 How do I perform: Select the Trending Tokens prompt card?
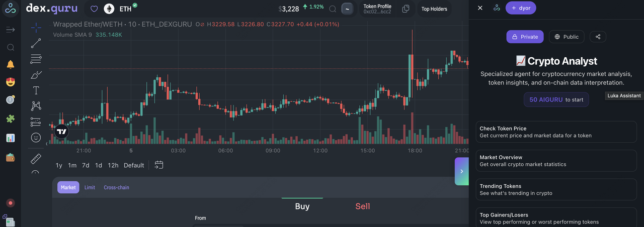coord(556,189)
